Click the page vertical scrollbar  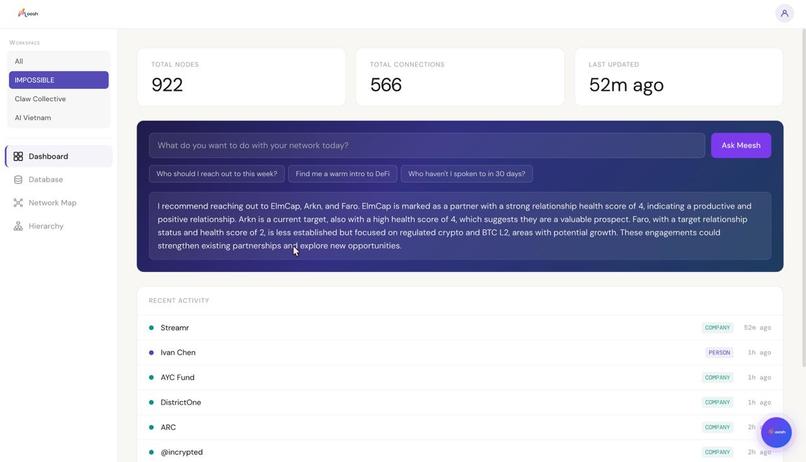(803, 198)
